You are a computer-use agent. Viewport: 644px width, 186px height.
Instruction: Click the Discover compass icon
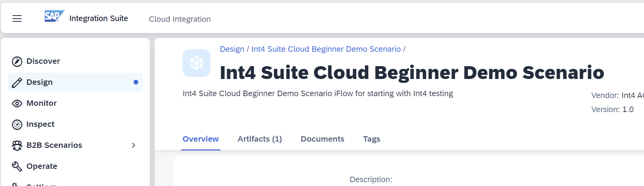click(x=17, y=61)
